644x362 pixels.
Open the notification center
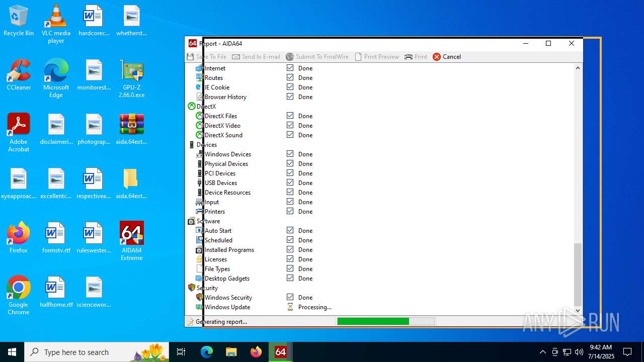(x=627, y=352)
